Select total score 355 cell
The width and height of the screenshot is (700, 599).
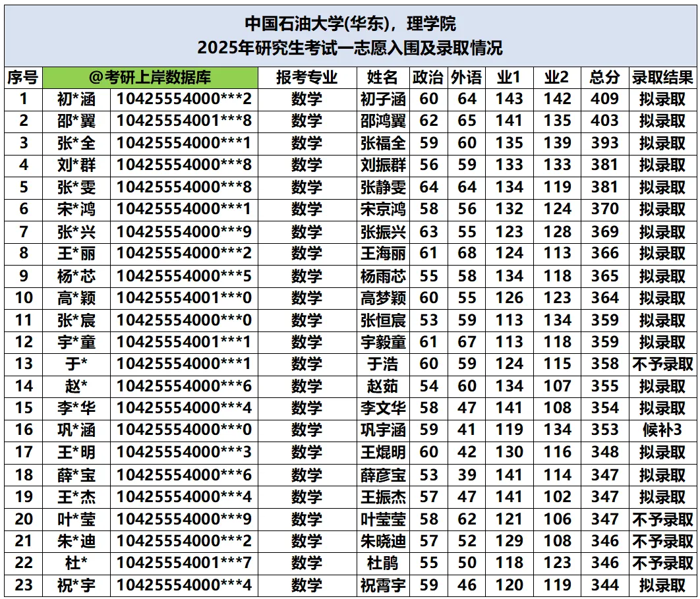[x=604, y=387]
